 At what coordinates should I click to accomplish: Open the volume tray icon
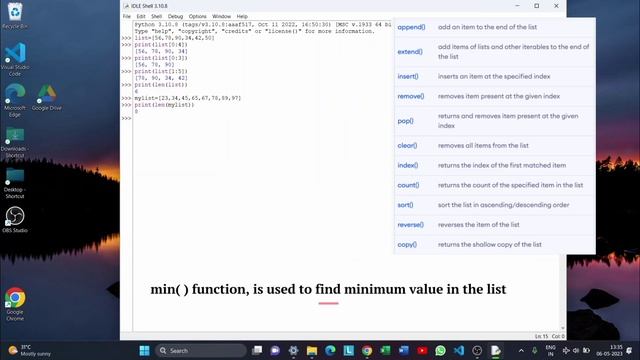[576, 351]
